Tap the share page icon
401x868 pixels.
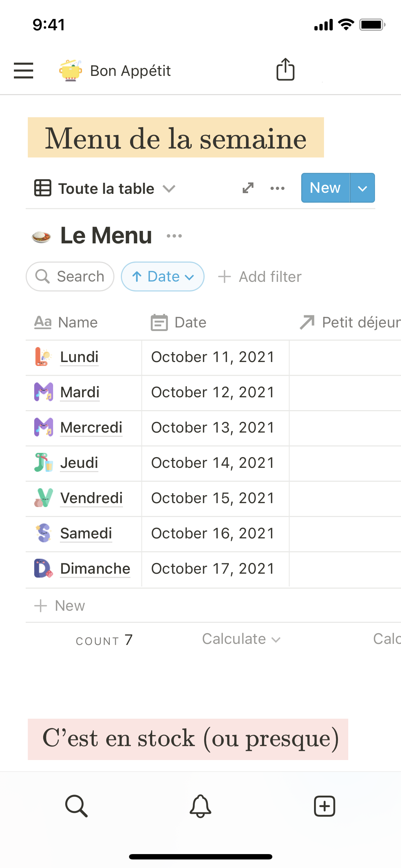(286, 69)
